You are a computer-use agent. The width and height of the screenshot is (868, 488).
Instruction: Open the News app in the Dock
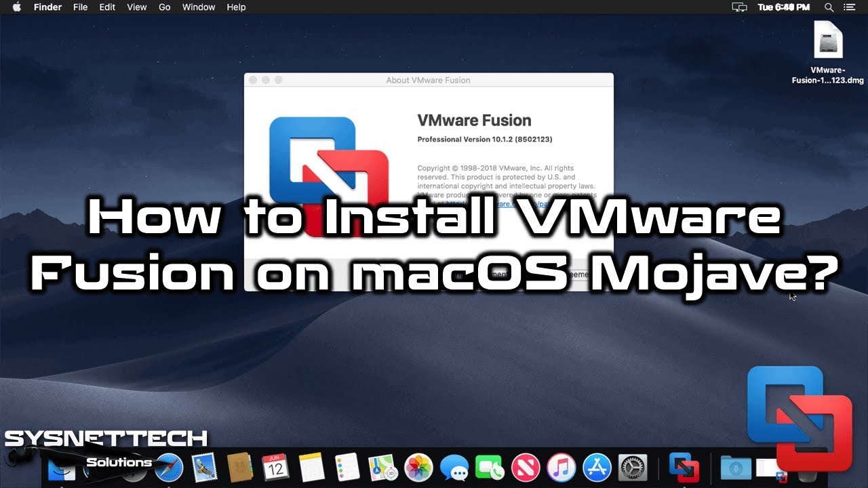[x=526, y=468]
